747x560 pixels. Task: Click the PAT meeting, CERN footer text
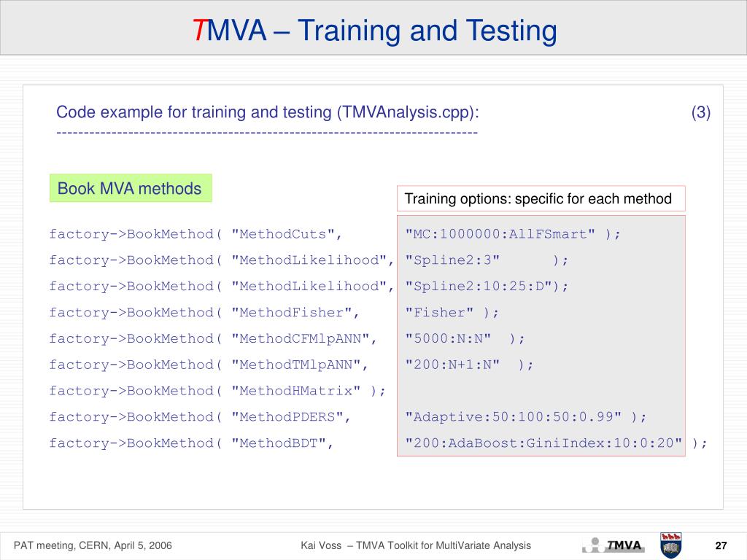(93, 545)
